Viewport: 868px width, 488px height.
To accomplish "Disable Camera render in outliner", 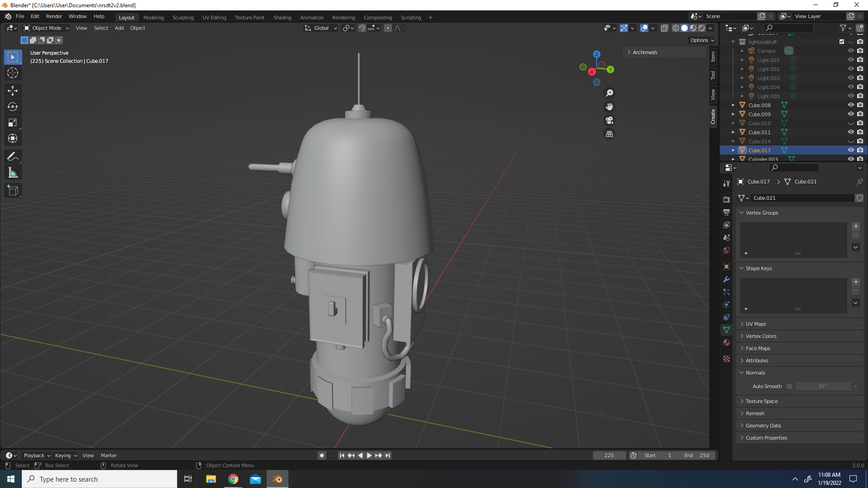I will 860,51.
